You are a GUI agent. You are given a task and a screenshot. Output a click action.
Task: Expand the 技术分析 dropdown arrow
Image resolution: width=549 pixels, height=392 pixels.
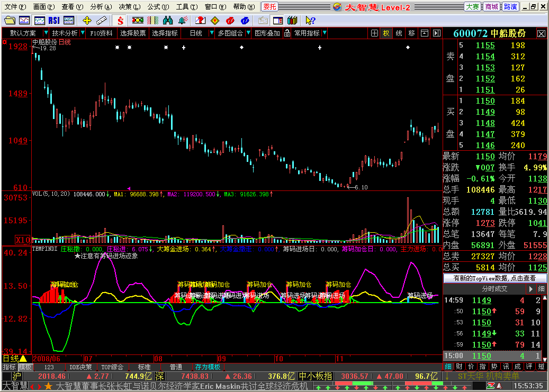(x=83, y=33)
